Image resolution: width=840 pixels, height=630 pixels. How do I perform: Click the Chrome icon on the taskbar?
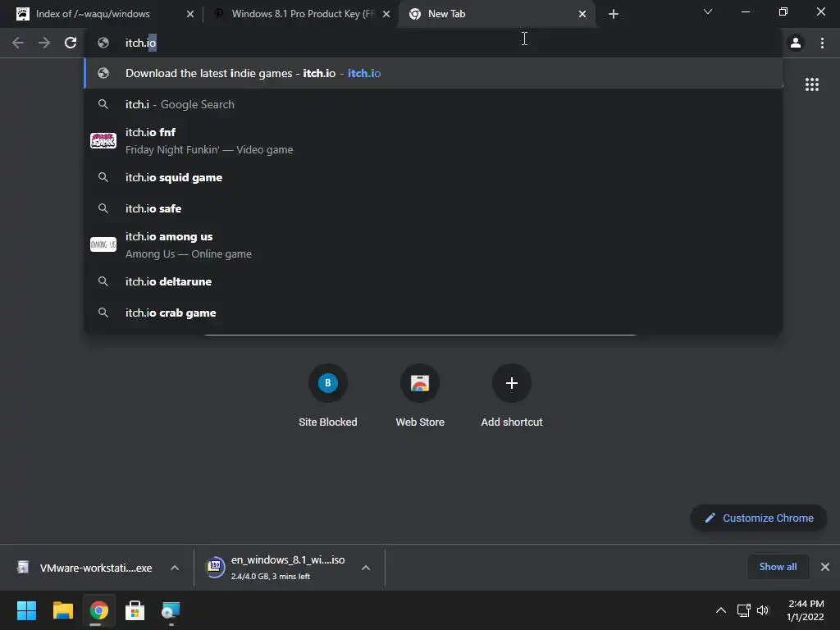tap(99, 610)
